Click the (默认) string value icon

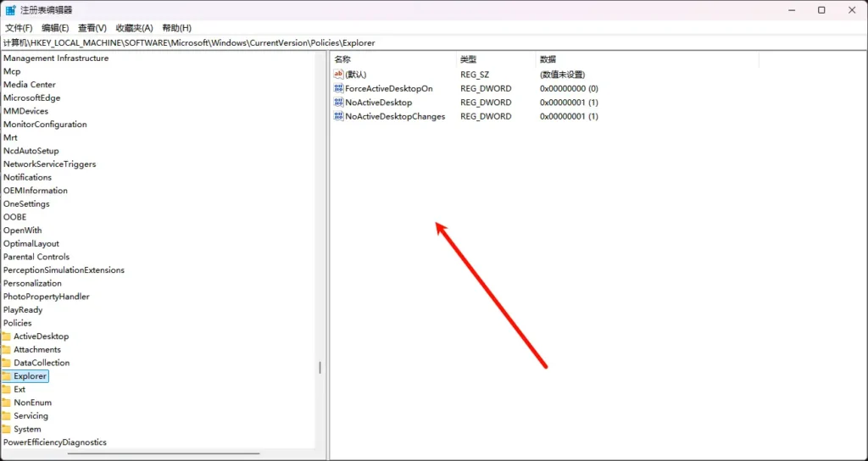tap(339, 75)
